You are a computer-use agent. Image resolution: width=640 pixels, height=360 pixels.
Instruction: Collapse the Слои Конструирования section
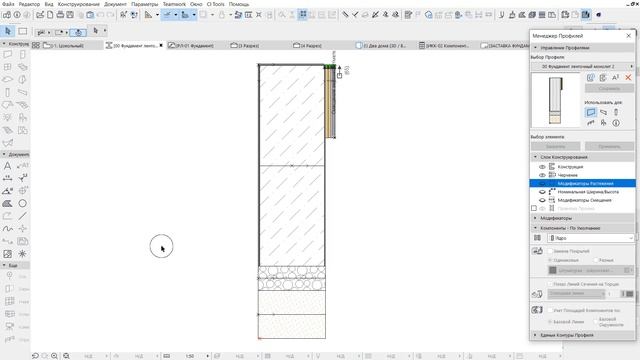[x=536, y=157]
